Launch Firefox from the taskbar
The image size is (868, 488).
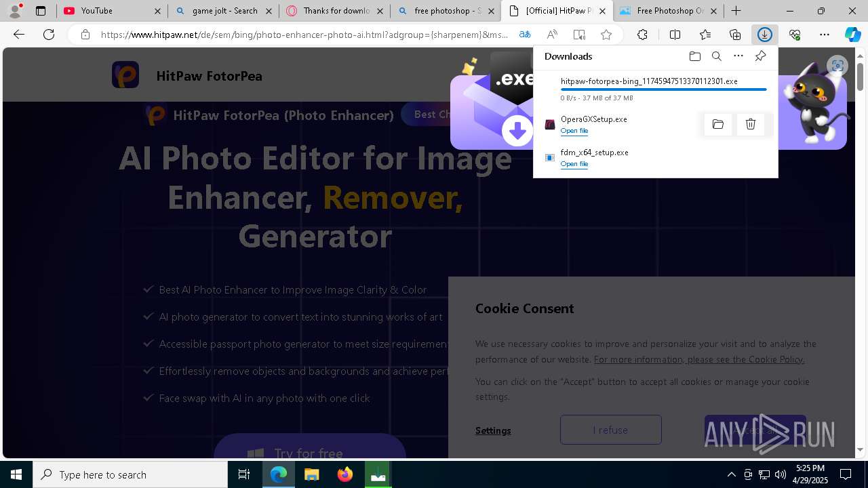click(345, 474)
